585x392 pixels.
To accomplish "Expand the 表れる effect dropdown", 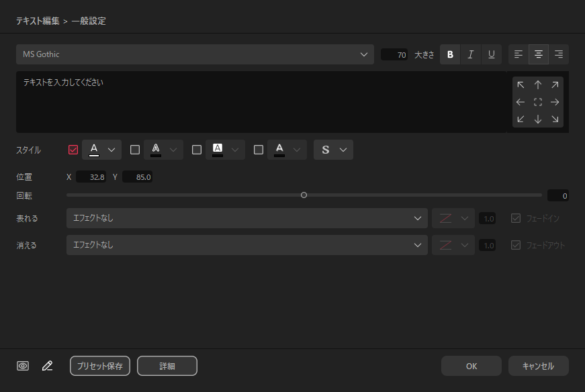I will pos(246,218).
